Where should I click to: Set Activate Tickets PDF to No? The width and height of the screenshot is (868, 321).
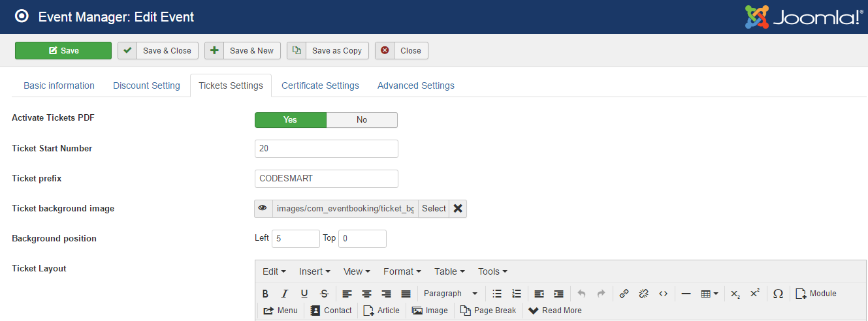[x=362, y=120]
